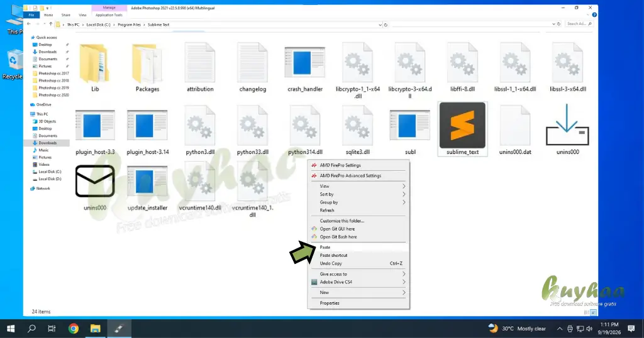
Task: Open Task View on the taskbar
Action: click(52, 328)
